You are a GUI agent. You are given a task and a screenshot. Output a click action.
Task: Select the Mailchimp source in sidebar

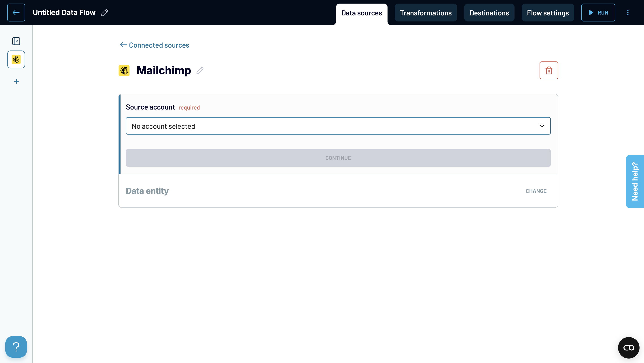(x=16, y=59)
